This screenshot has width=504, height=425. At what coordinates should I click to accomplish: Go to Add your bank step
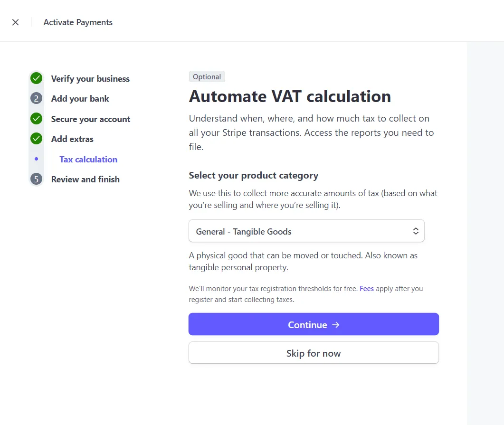tap(80, 99)
